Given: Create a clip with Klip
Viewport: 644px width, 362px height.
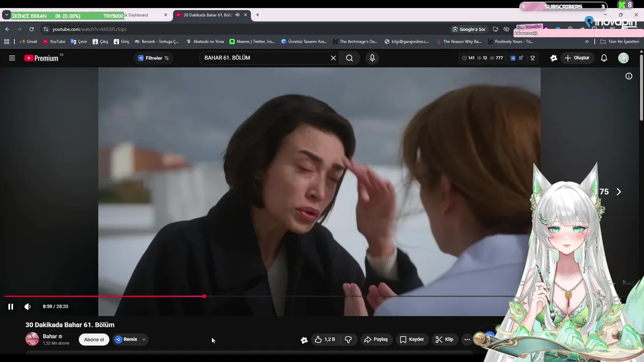Looking at the screenshot, I should tap(444, 339).
